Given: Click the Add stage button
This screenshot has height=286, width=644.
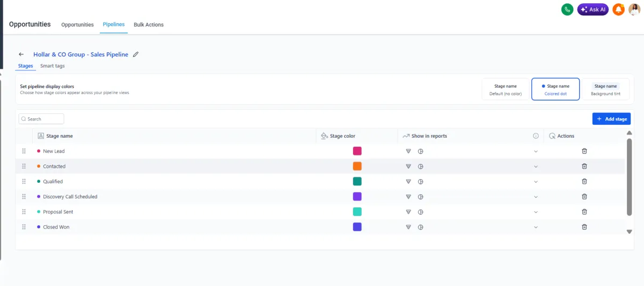Looking at the screenshot, I should click(x=611, y=119).
